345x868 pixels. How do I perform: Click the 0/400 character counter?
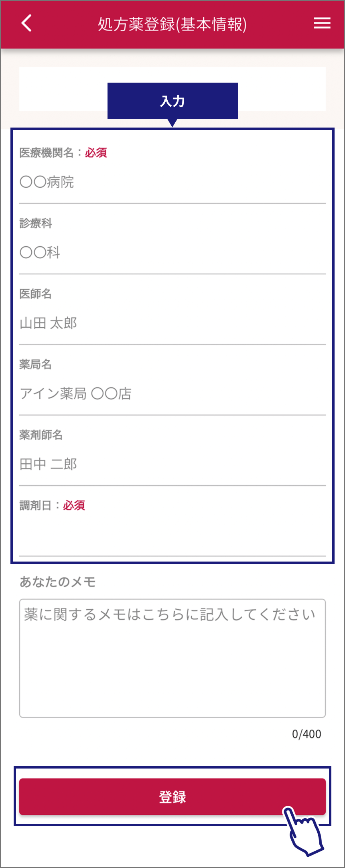[306, 734]
